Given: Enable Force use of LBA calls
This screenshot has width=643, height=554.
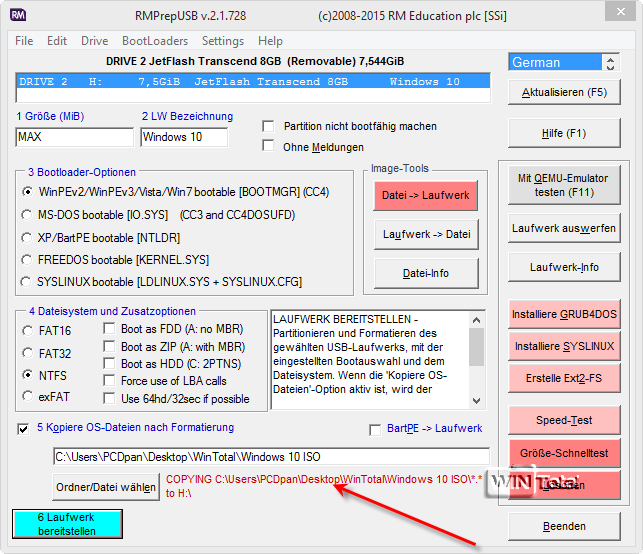Looking at the screenshot, I should tap(109, 381).
